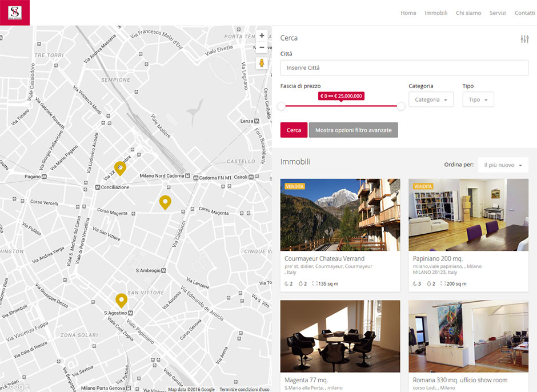The image size is (537, 392).
Task: Click the S.Ambrogio metro station icon
Action: (164, 270)
